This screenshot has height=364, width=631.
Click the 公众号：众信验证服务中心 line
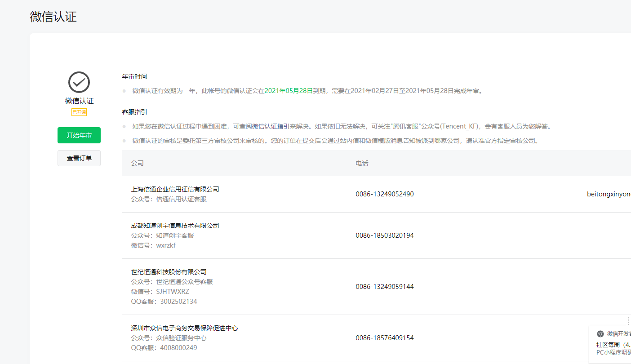[169, 338]
